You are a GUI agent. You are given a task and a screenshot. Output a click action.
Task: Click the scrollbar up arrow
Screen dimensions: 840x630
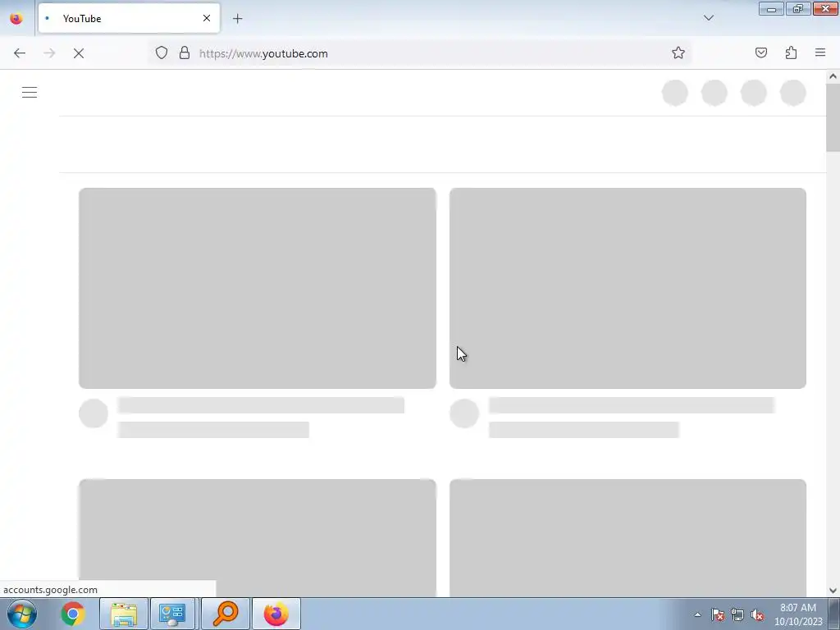(x=833, y=76)
